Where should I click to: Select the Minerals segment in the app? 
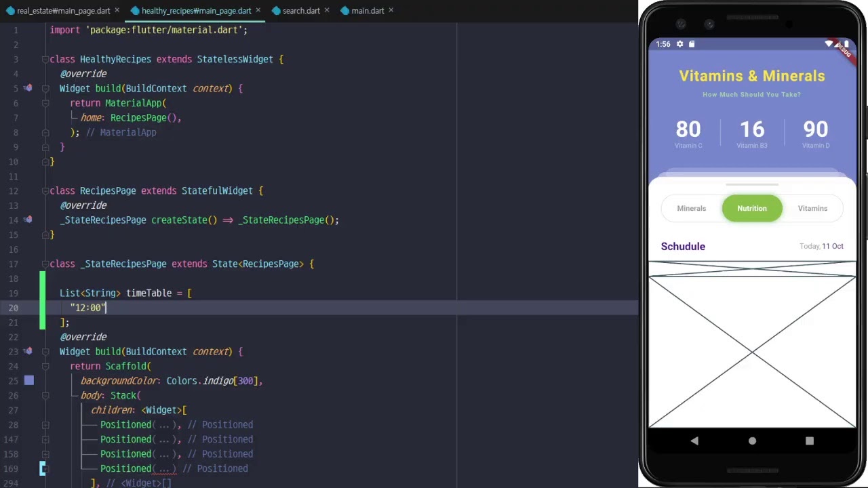691,208
